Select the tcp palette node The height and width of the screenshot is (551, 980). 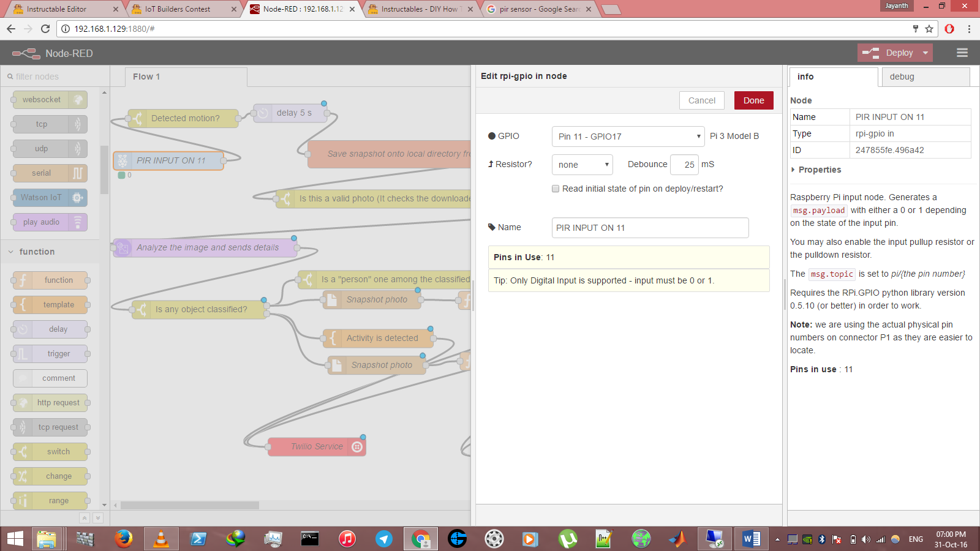point(50,124)
